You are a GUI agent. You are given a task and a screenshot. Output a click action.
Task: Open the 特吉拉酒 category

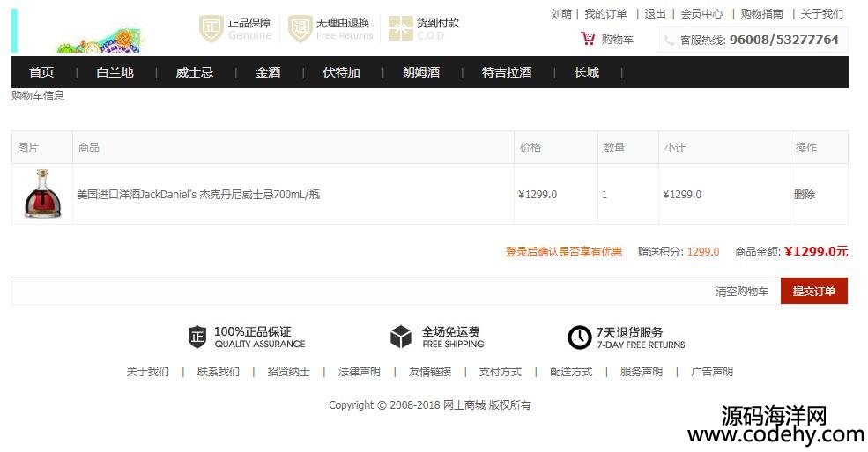507,72
